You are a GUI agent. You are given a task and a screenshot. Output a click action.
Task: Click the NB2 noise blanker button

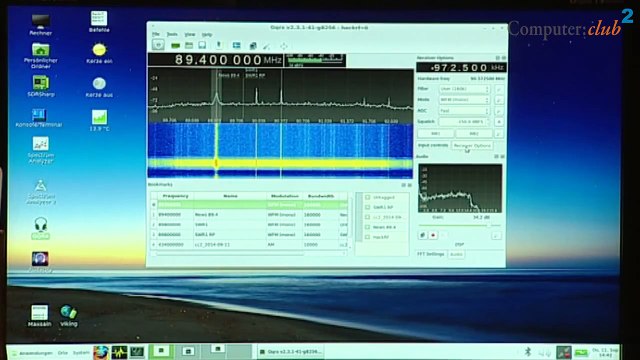tap(473, 133)
